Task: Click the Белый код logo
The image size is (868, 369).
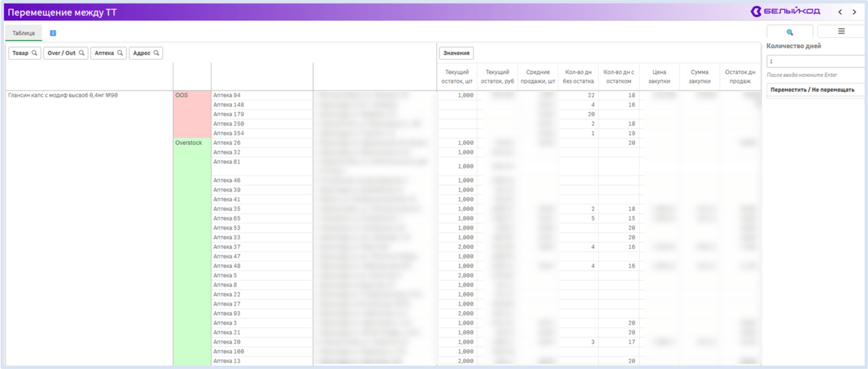Action: [785, 11]
